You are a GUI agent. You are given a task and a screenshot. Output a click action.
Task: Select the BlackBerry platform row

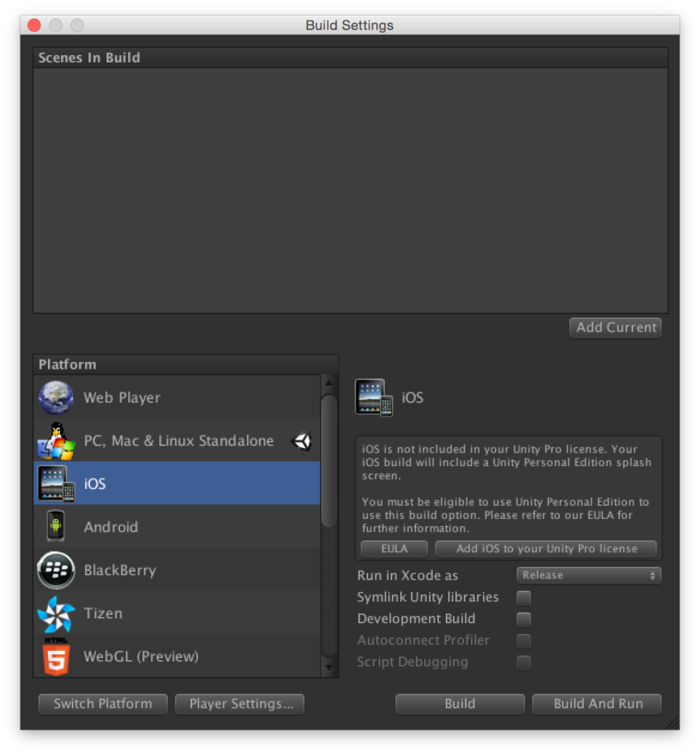point(177,570)
